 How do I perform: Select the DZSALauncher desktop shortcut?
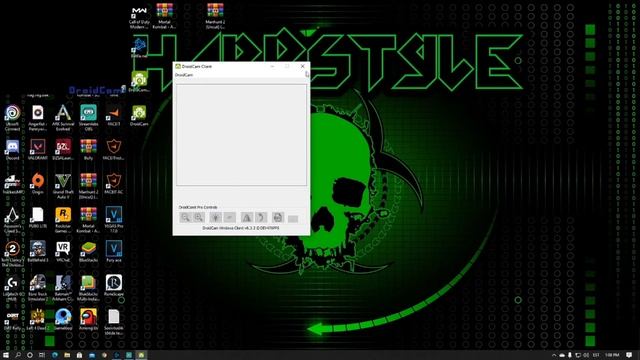pos(63,150)
